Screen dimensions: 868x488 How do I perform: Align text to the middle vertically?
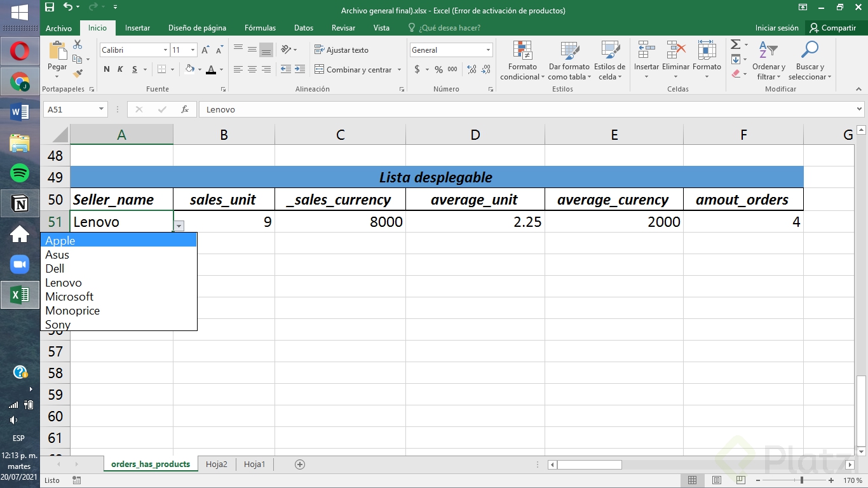(x=252, y=50)
